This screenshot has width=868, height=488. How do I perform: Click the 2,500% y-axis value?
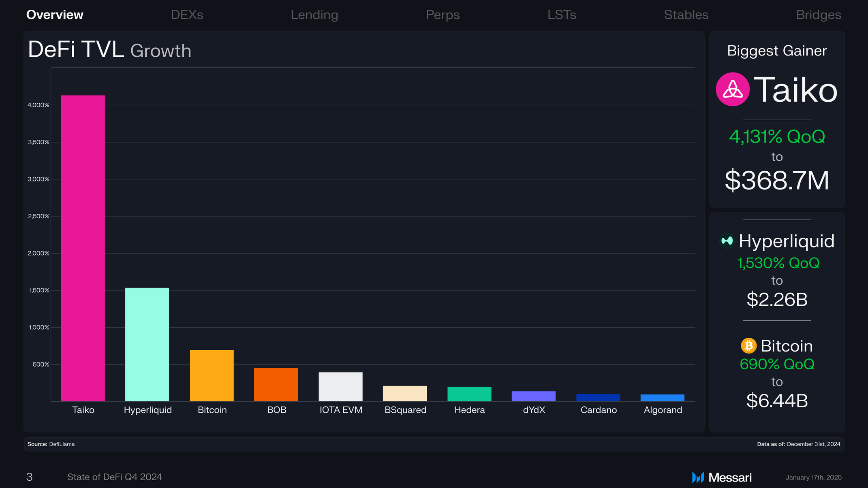pos(38,216)
